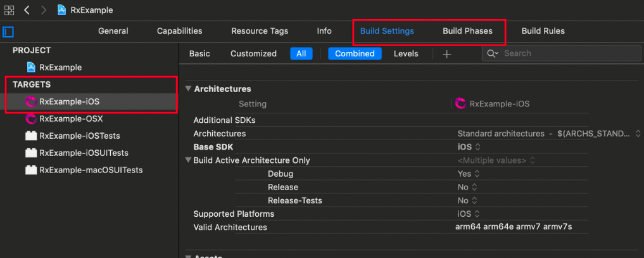This screenshot has width=644, height=258.
Task: Open the Info tab
Action: tap(324, 31)
